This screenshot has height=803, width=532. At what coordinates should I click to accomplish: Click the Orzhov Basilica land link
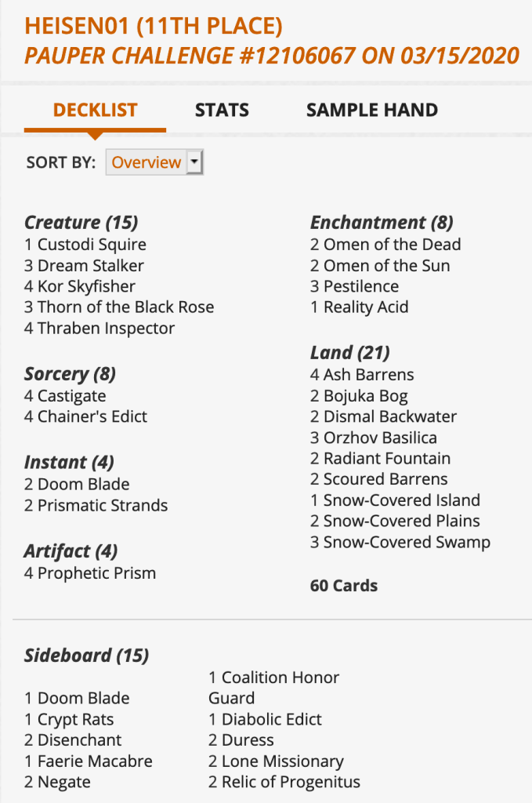tap(380, 438)
